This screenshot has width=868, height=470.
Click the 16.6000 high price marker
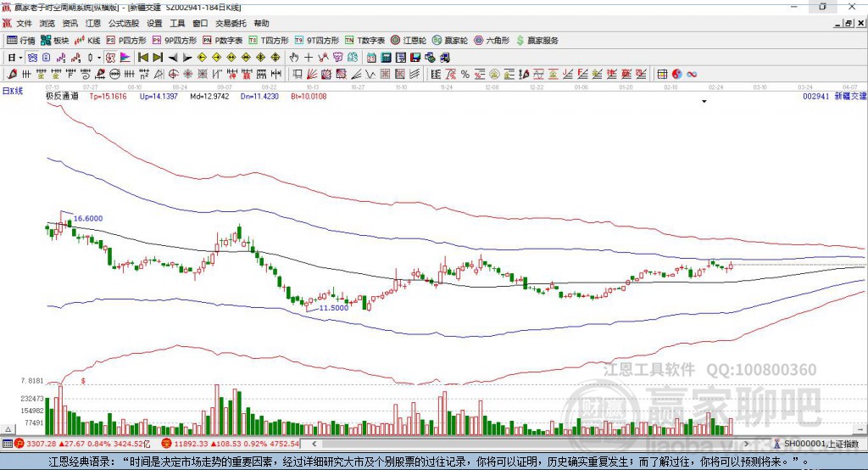pos(88,218)
